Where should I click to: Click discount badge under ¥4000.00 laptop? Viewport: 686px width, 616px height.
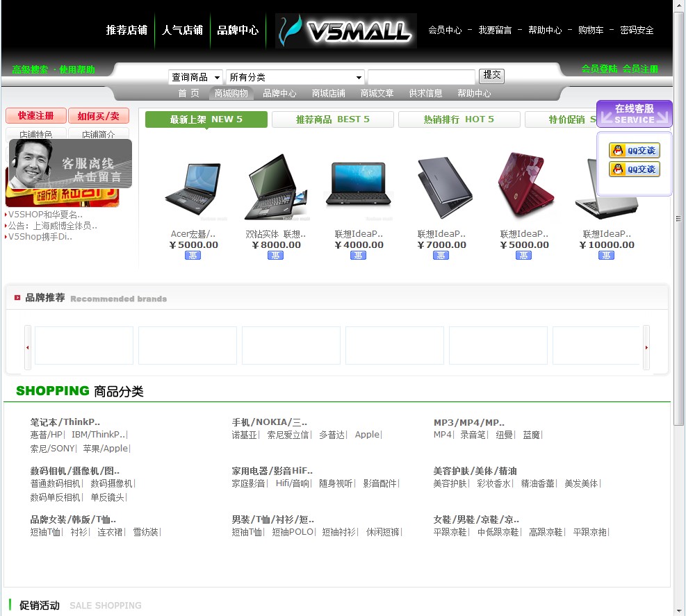[359, 256]
